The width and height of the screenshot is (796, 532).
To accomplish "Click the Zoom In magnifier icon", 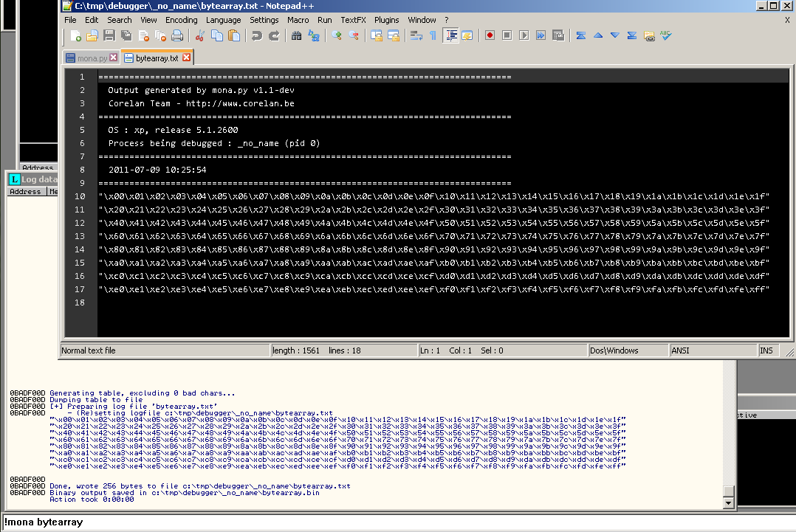I will [x=337, y=35].
